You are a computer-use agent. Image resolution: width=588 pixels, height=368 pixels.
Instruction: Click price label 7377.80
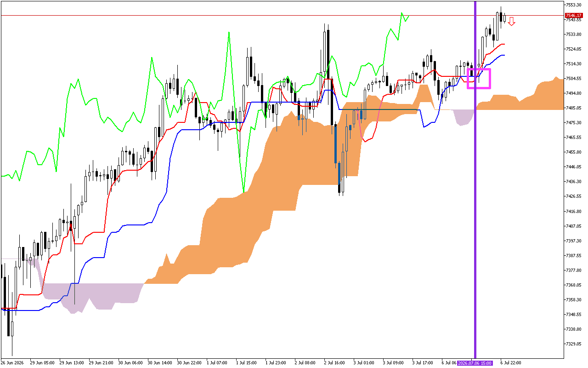(574, 270)
